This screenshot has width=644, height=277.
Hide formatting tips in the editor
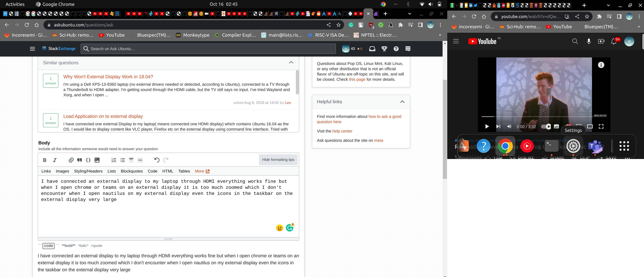click(278, 159)
